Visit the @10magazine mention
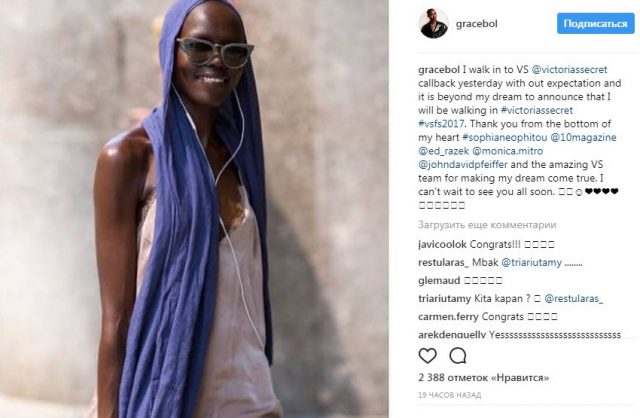The height and width of the screenshot is (418, 640). (x=583, y=138)
